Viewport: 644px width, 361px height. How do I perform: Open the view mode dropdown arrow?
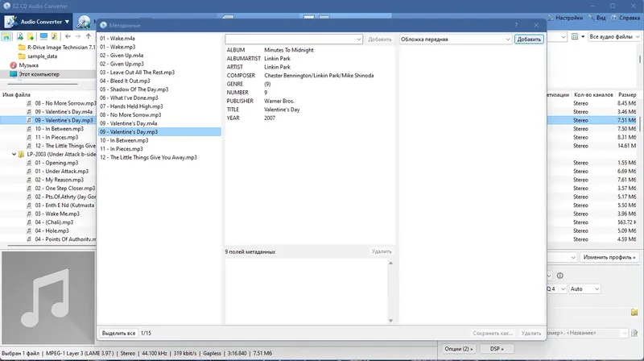[583, 37]
